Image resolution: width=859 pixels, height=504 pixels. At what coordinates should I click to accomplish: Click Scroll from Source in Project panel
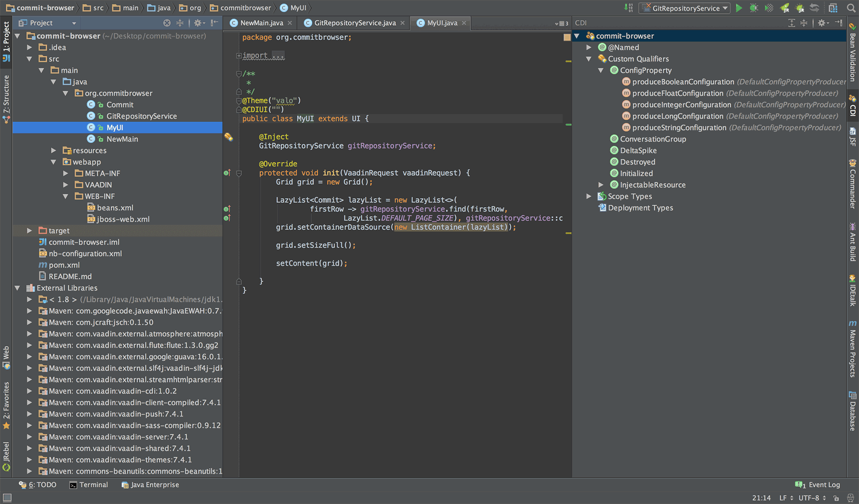(167, 23)
